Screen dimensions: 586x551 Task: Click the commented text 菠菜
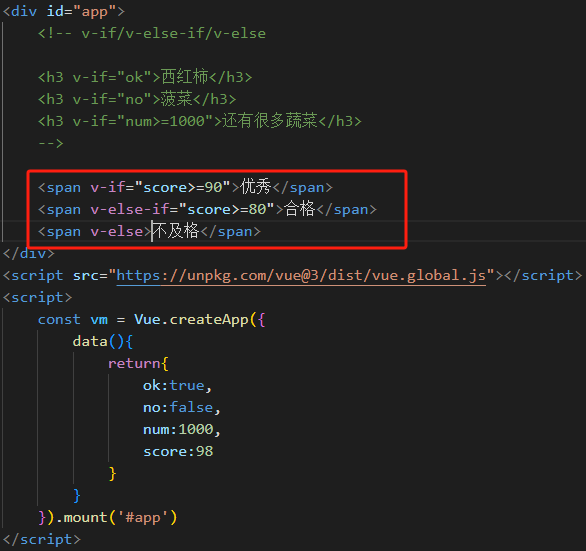176,99
